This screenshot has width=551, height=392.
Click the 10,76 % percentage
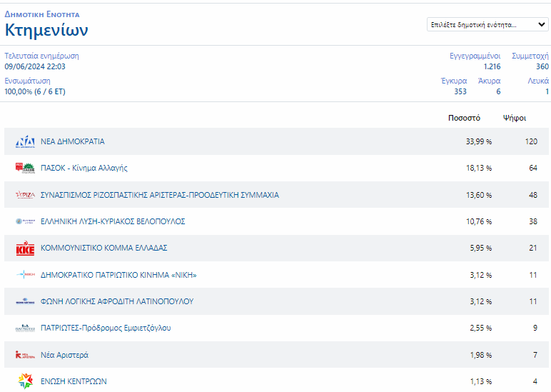pyautogui.click(x=479, y=221)
